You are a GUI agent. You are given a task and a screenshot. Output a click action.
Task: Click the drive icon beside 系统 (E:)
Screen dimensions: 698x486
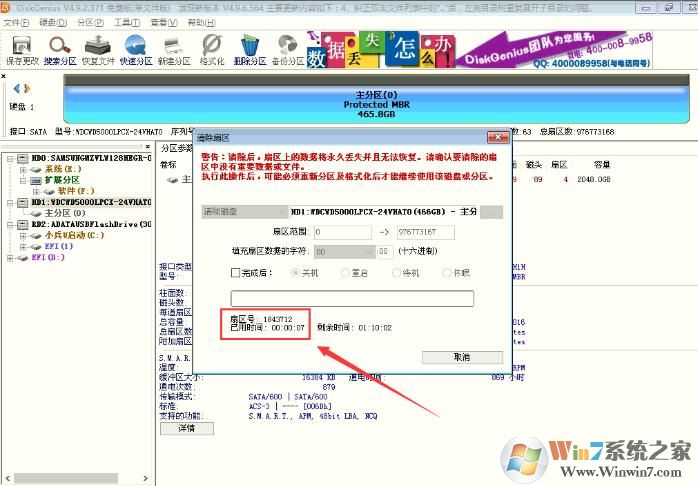pos(36,169)
